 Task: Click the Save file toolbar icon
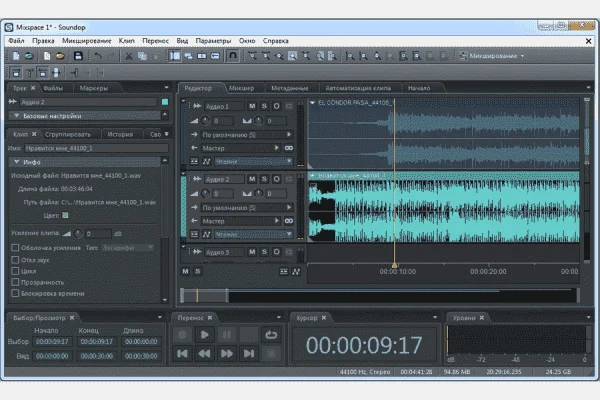click(x=78, y=56)
